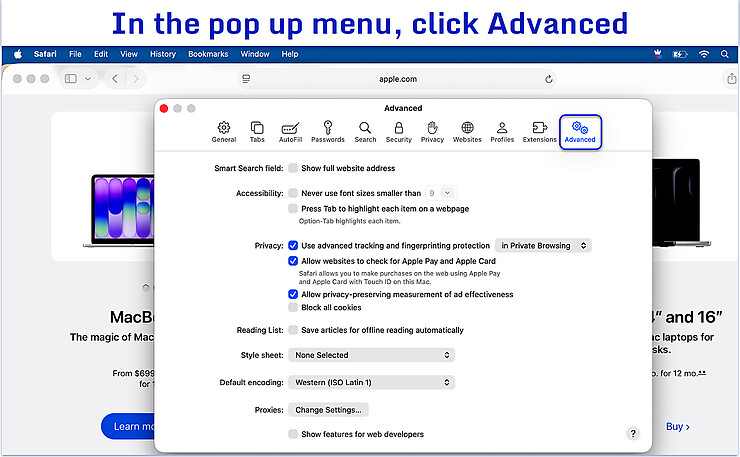Check the battery status icon
The height and width of the screenshot is (457, 740).
(680, 54)
